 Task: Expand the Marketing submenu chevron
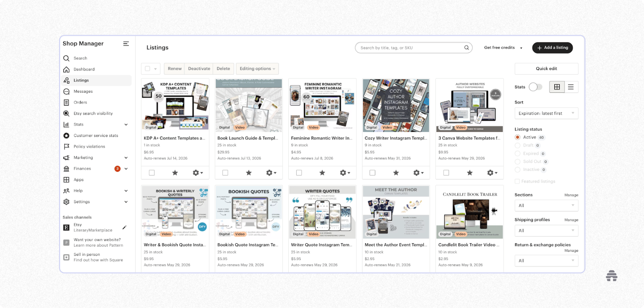tap(126, 158)
